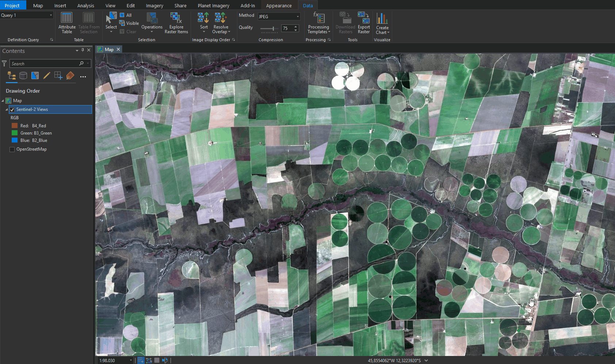This screenshot has width=615, height=364.
Task: Click the RGB label under Sentinel-2
Action: (15, 118)
